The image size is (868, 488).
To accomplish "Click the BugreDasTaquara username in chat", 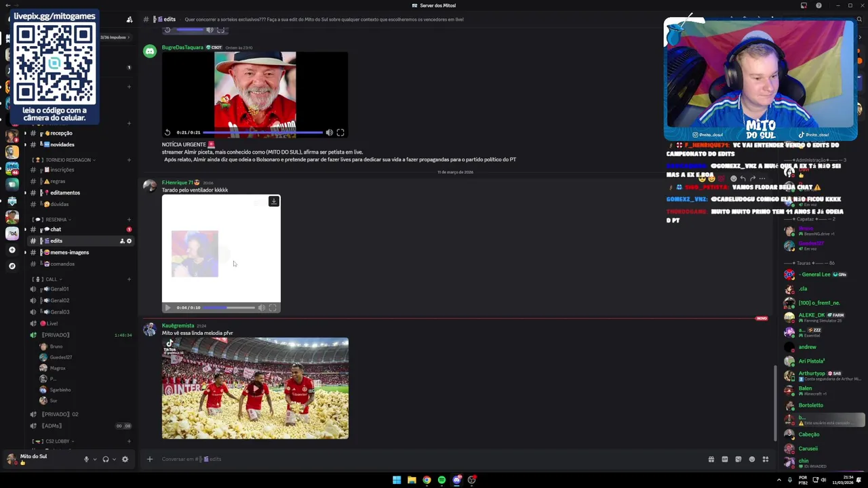I will tap(182, 47).
